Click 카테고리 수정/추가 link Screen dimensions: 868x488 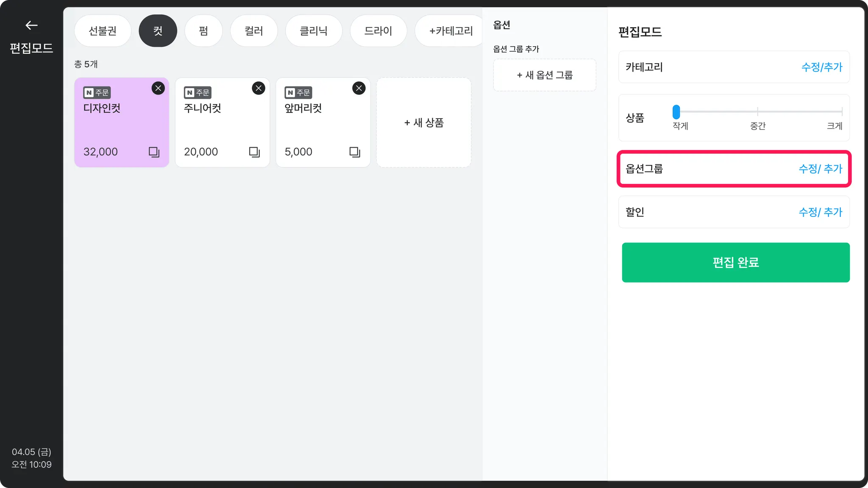click(821, 67)
